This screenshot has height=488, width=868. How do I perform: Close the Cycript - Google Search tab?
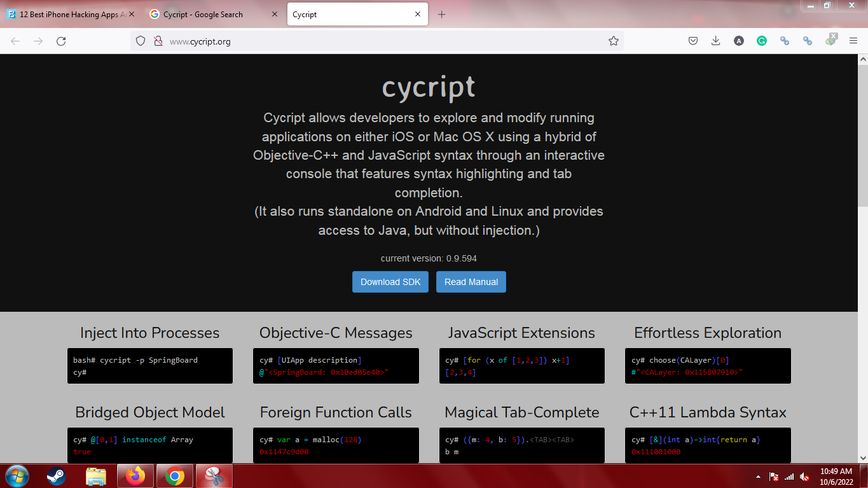coord(275,14)
